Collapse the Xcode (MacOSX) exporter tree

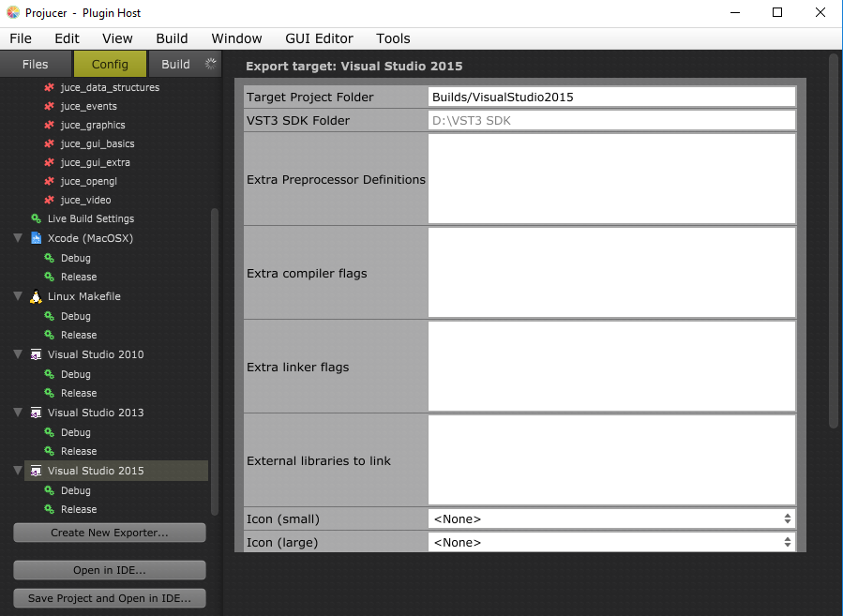(18, 237)
